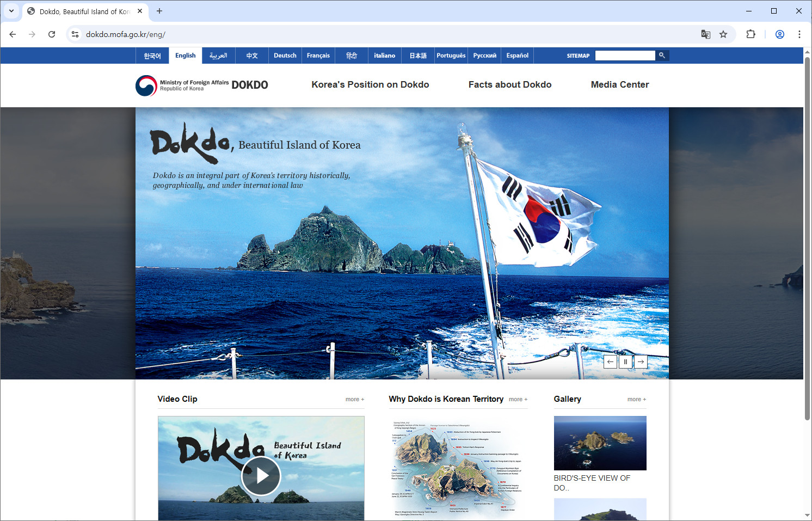Screen dimensions: 812x521
Task: Open a new browser tab
Action: click(159, 11)
